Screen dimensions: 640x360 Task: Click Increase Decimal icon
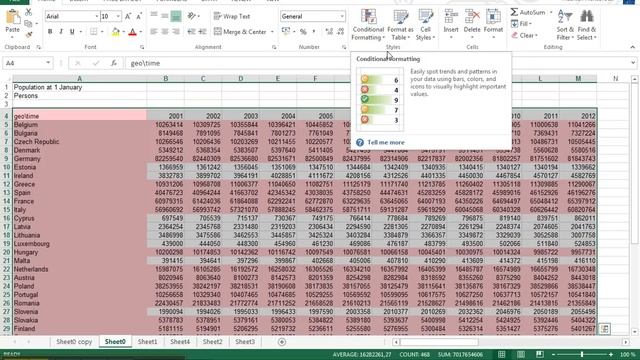coord(329,31)
